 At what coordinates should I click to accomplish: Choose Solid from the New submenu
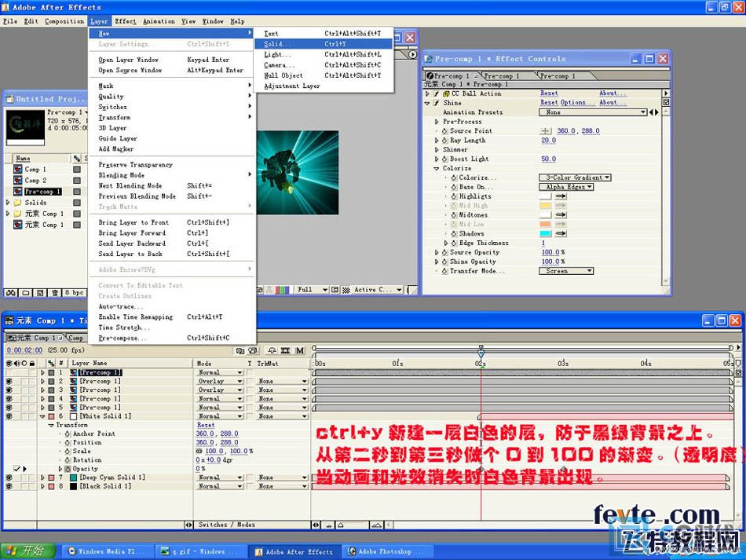(323, 44)
